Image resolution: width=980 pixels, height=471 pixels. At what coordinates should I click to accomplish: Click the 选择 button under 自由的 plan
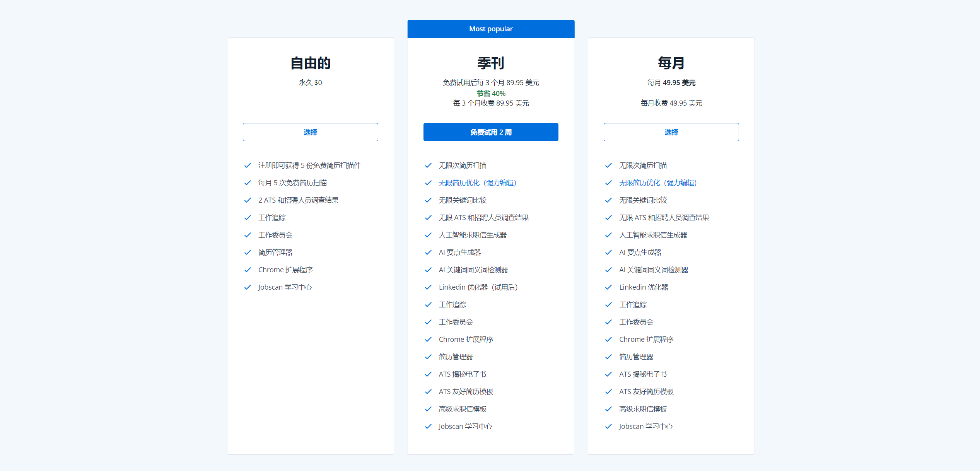click(x=310, y=132)
